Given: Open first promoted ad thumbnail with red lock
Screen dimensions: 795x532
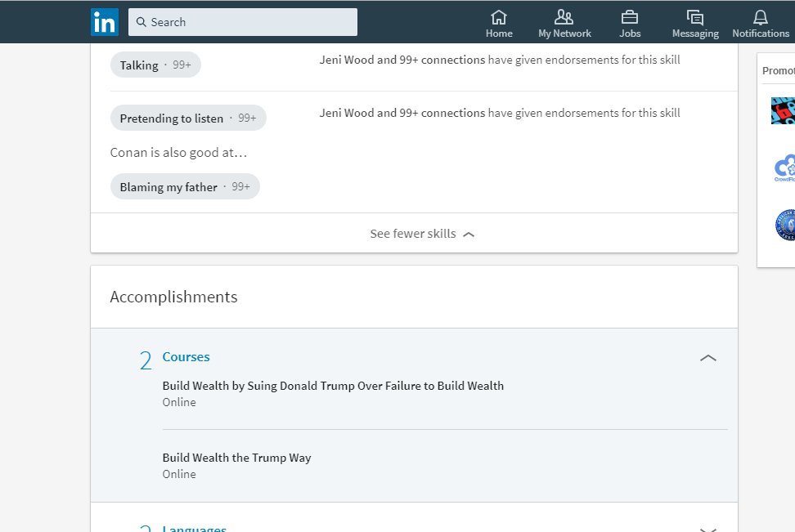Looking at the screenshot, I should click(783, 110).
